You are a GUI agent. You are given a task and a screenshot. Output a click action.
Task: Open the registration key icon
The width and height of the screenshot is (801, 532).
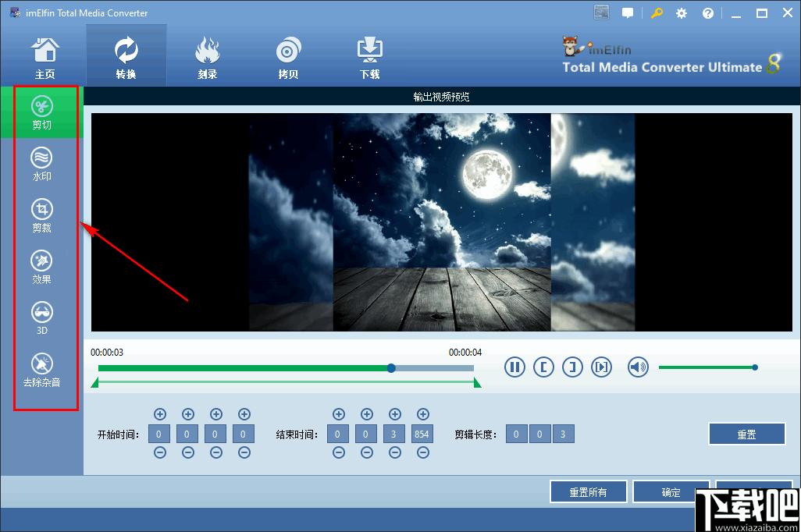pos(657,13)
